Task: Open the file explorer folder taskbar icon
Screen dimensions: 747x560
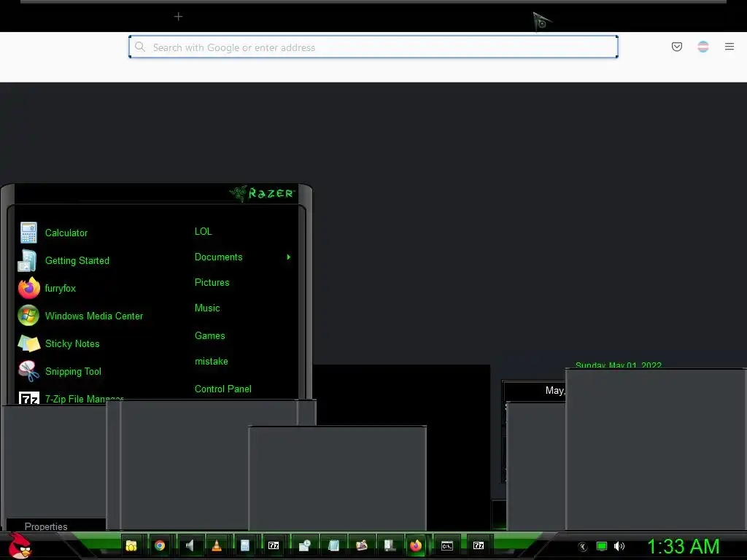Action: (x=131, y=545)
